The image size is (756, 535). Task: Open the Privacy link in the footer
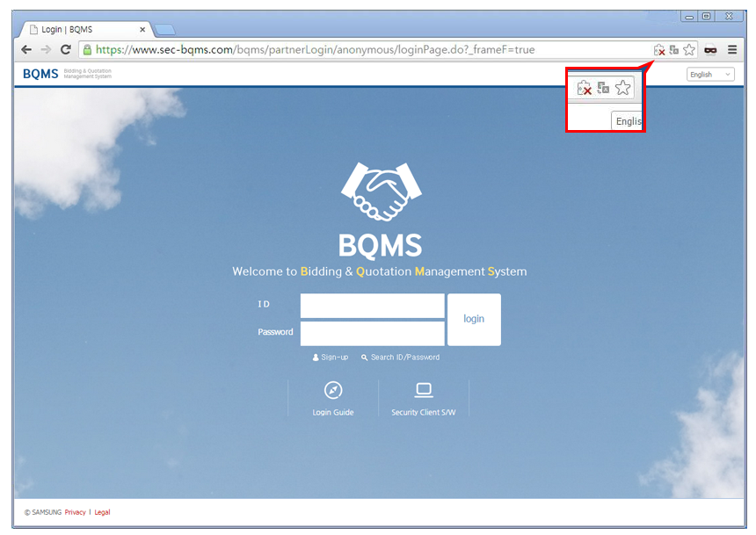tap(75, 512)
